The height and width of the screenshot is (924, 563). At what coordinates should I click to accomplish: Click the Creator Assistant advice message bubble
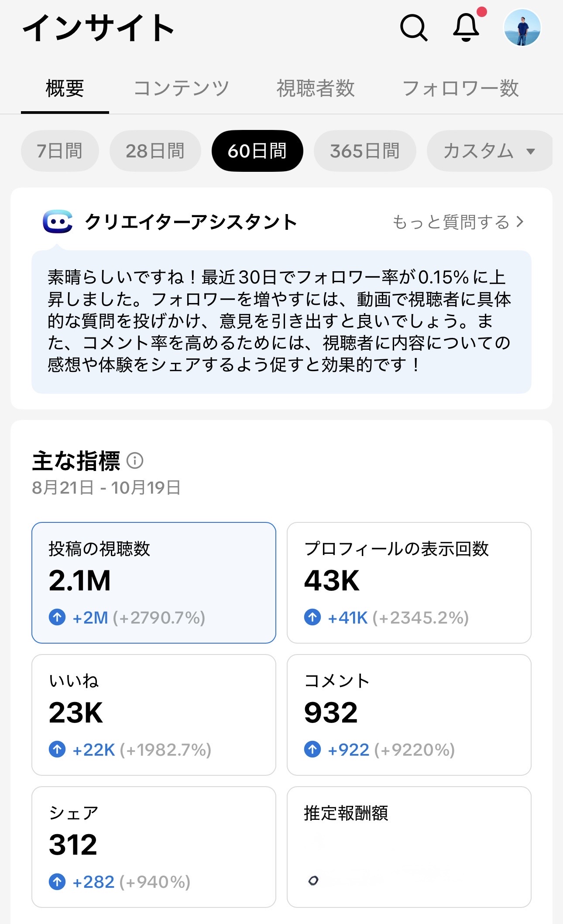(x=281, y=321)
